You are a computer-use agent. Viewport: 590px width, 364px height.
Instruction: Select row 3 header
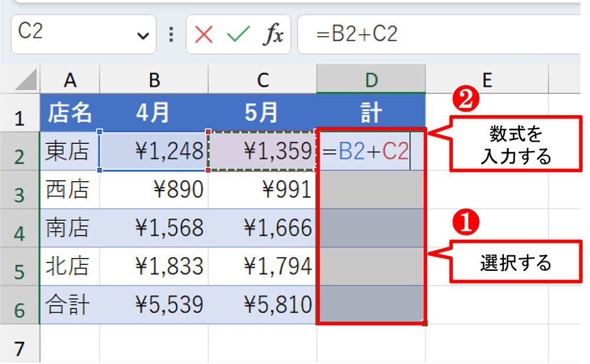(19, 190)
